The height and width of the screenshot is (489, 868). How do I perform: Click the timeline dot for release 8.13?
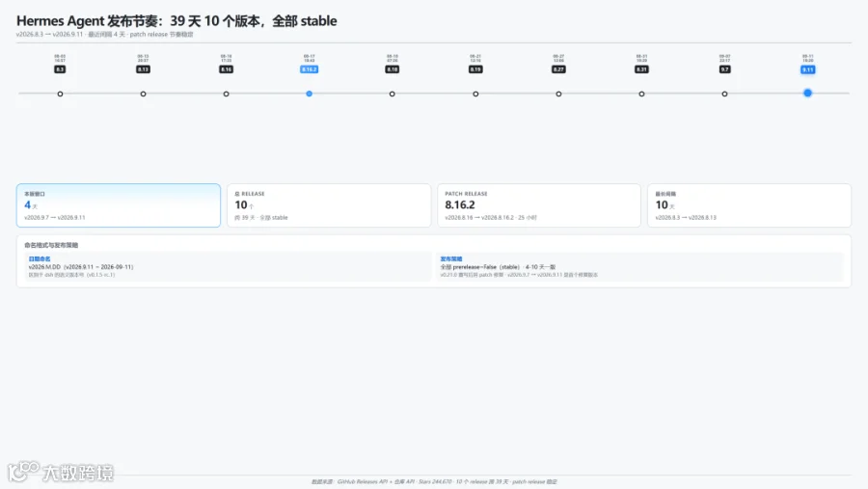tap(143, 94)
